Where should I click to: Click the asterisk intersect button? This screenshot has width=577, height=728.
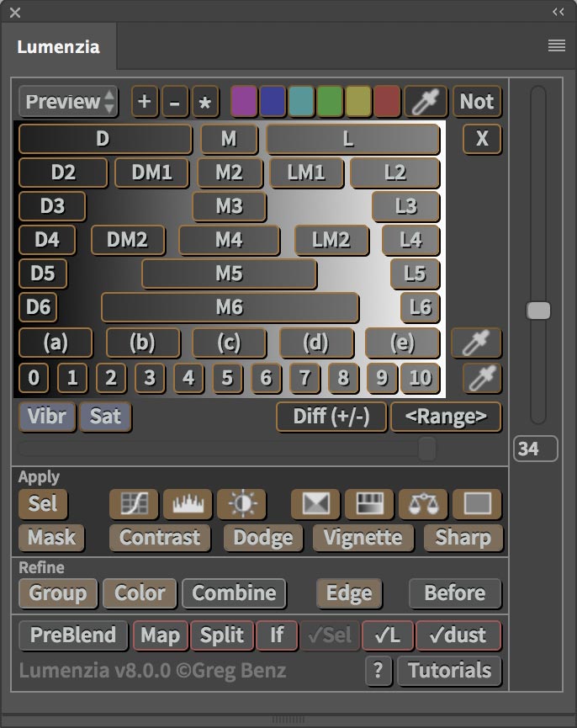[205, 101]
